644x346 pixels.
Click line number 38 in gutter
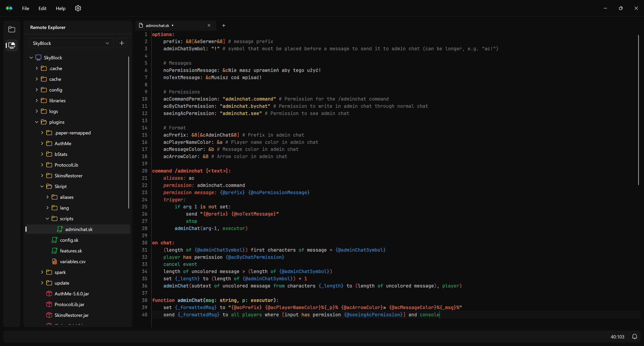click(145, 300)
